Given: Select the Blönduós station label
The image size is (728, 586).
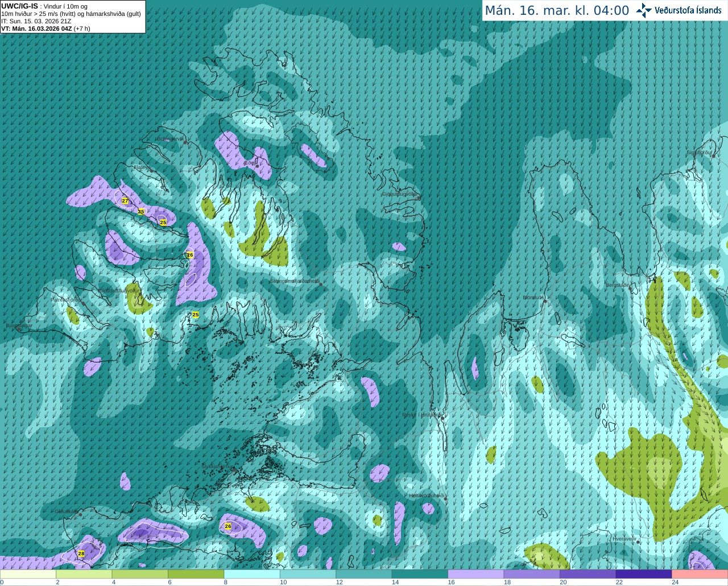Looking at the screenshot, I should pyautogui.click(x=533, y=298).
